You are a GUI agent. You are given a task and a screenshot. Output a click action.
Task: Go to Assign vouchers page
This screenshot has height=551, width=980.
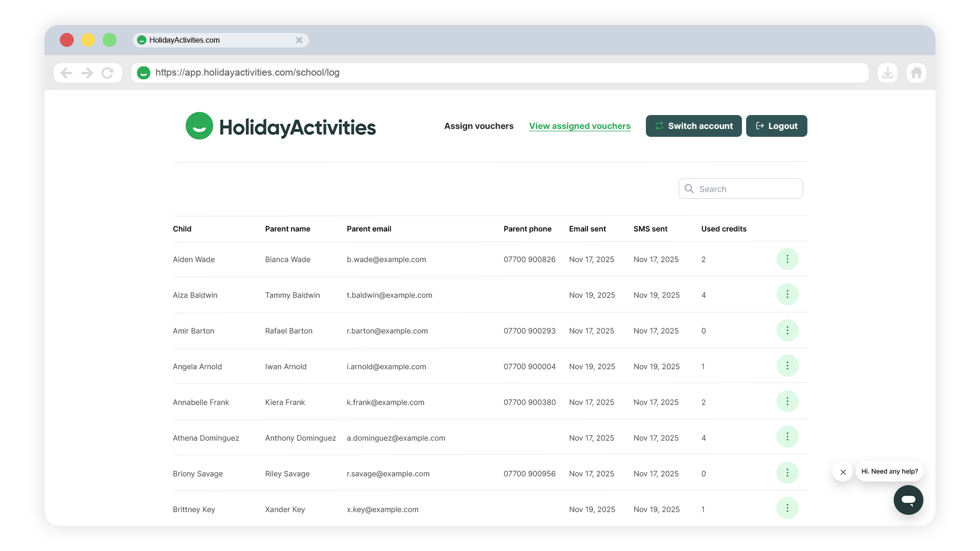click(x=478, y=126)
